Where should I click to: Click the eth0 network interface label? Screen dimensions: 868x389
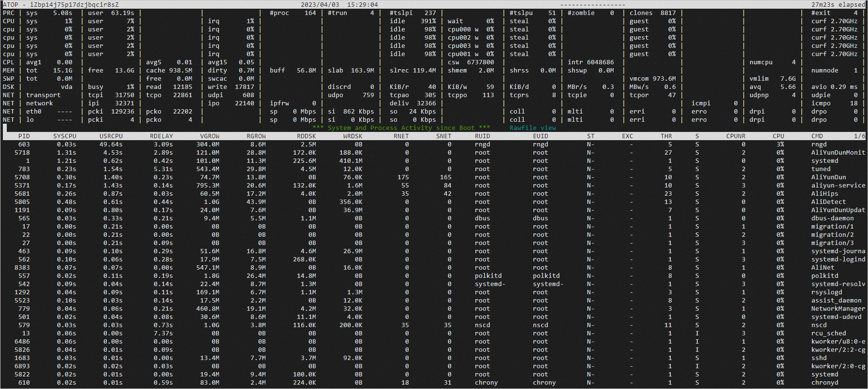[x=33, y=112]
